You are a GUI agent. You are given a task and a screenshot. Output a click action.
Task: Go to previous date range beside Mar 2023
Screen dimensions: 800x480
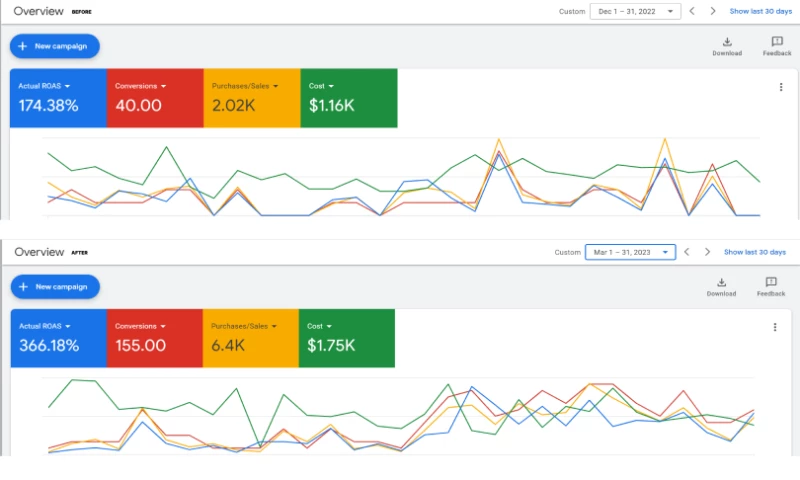(687, 252)
